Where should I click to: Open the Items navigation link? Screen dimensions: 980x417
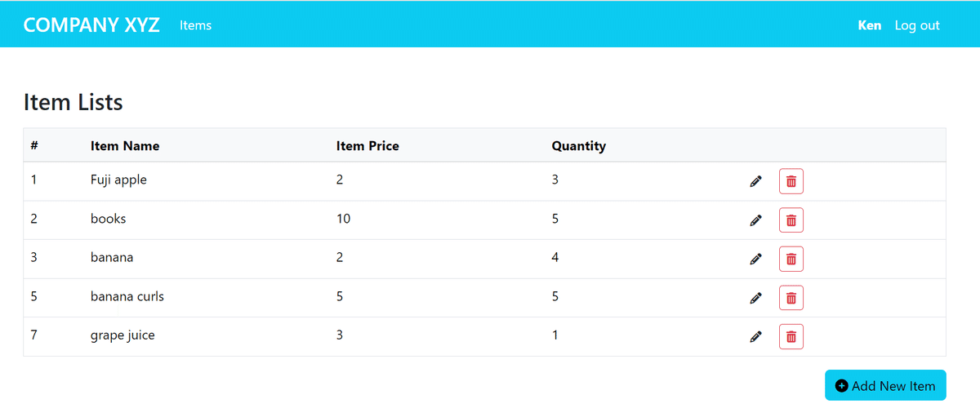pos(195,25)
